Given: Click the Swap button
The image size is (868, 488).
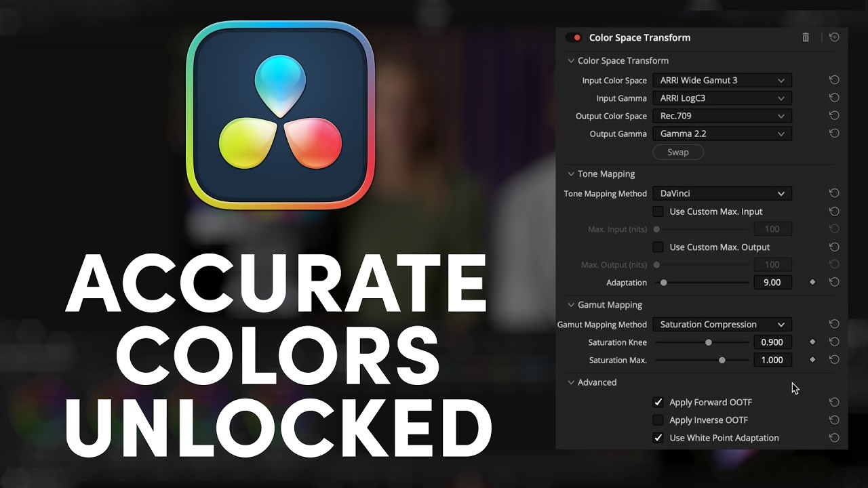Looking at the screenshot, I should coord(678,152).
